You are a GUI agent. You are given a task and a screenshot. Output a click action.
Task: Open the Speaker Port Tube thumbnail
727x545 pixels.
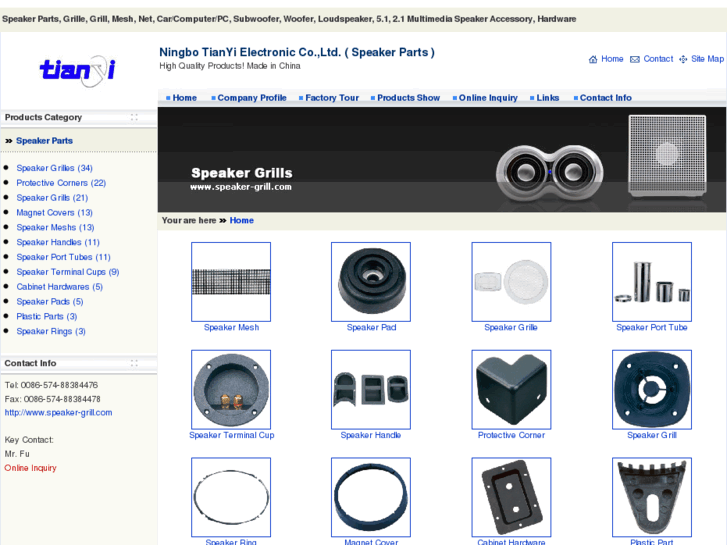(652, 282)
